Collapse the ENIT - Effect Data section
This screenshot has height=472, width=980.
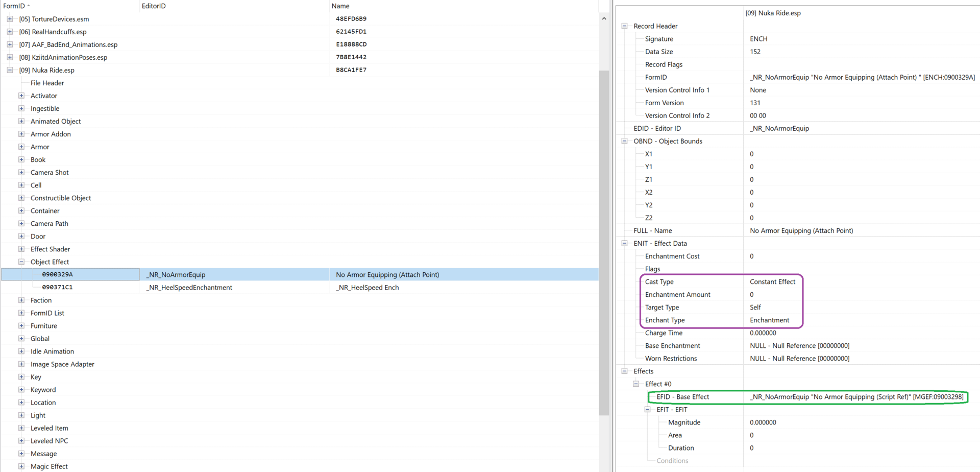[624, 243]
